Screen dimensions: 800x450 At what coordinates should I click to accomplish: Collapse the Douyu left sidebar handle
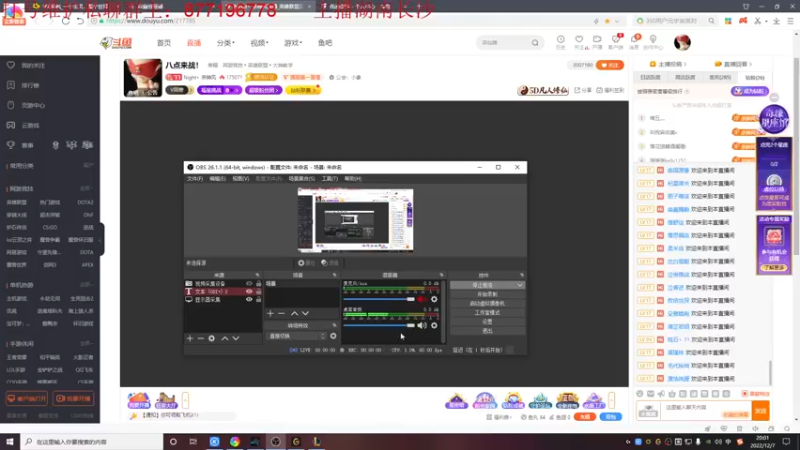point(102,239)
